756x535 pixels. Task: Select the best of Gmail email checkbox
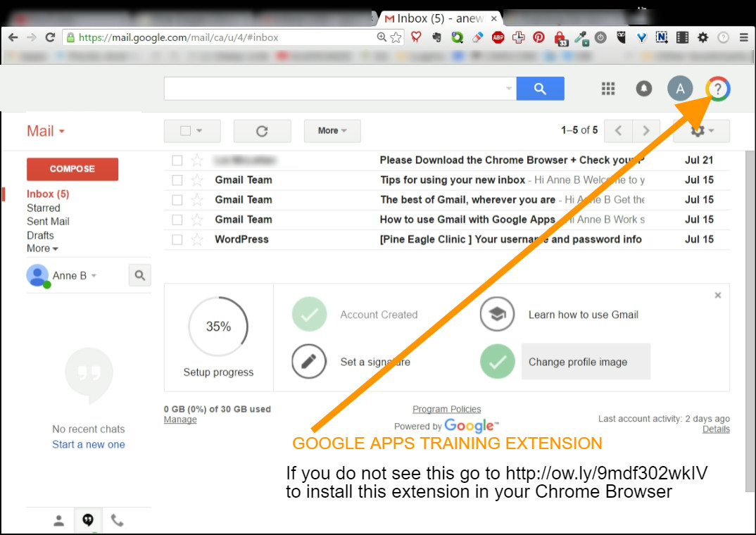177,200
